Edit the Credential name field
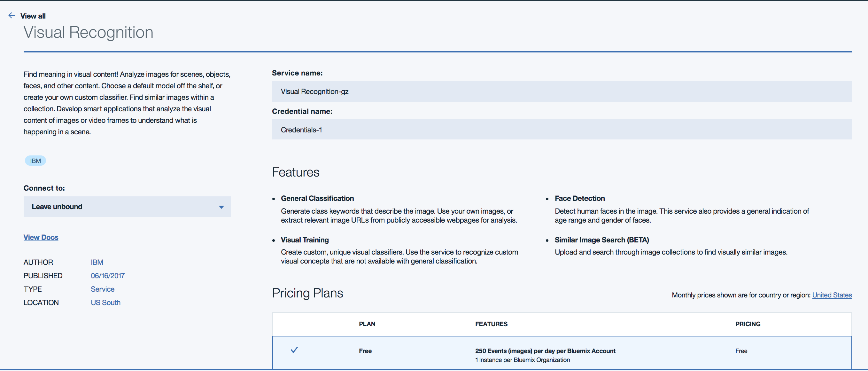Image resolution: width=868 pixels, height=371 pixels. 562,130
